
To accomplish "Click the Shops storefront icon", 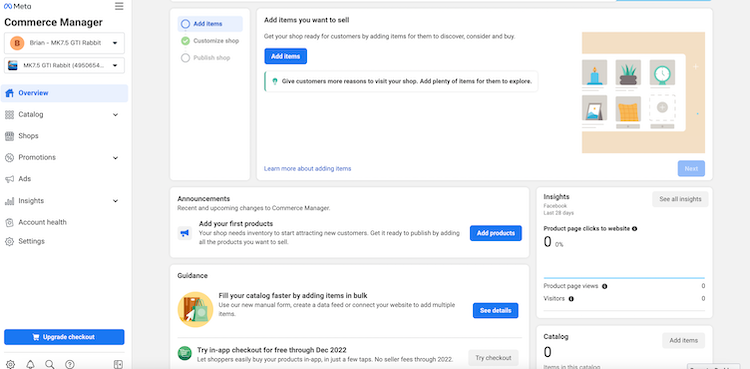I will [9, 136].
